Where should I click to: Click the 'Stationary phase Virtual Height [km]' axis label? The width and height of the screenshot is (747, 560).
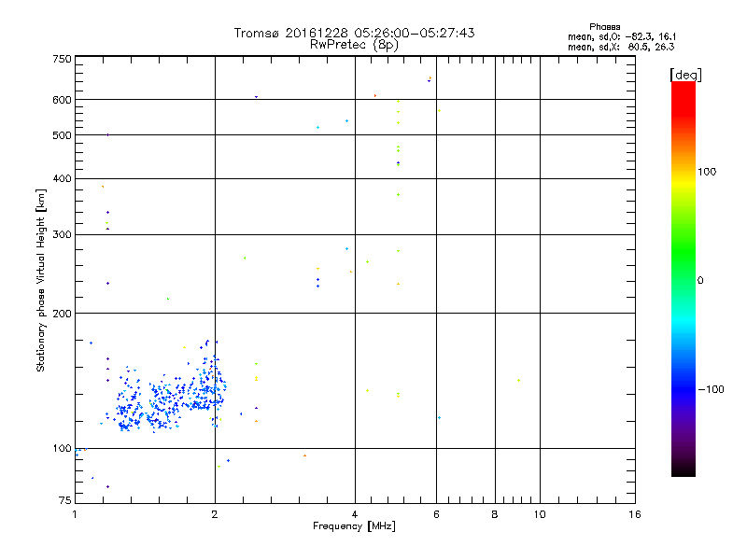click(41, 280)
